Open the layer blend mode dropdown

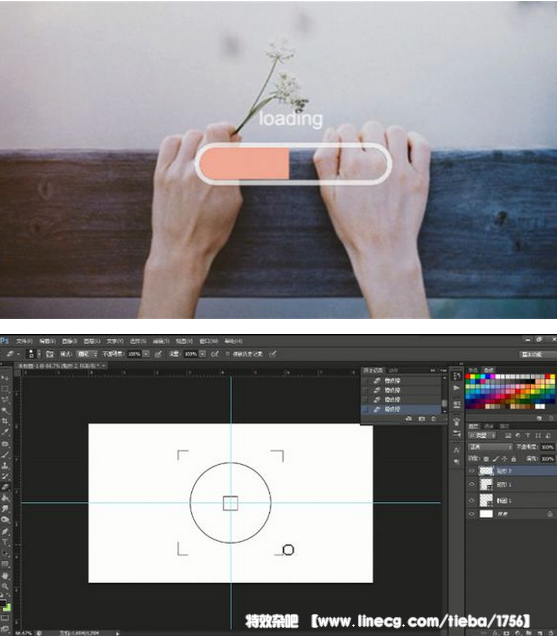pos(490,447)
